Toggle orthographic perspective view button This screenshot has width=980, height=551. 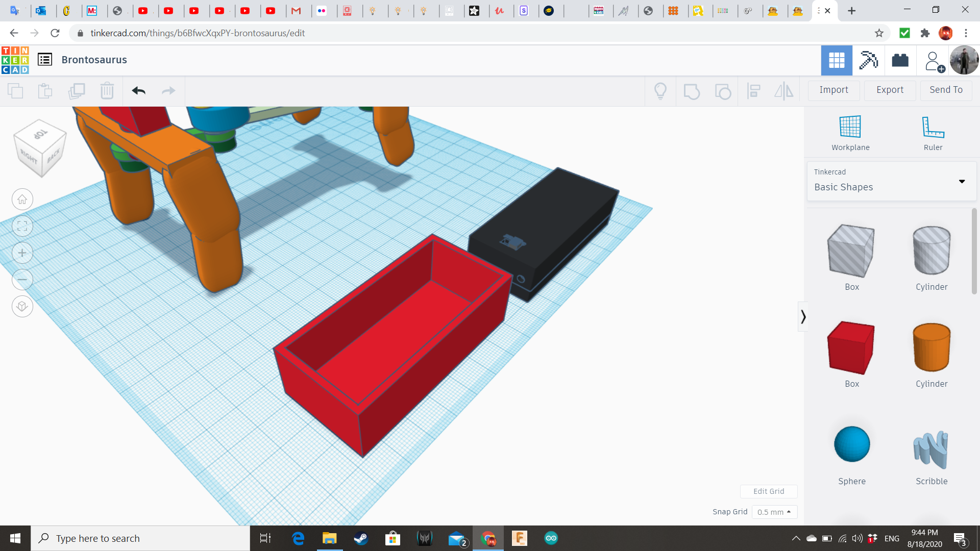22,307
